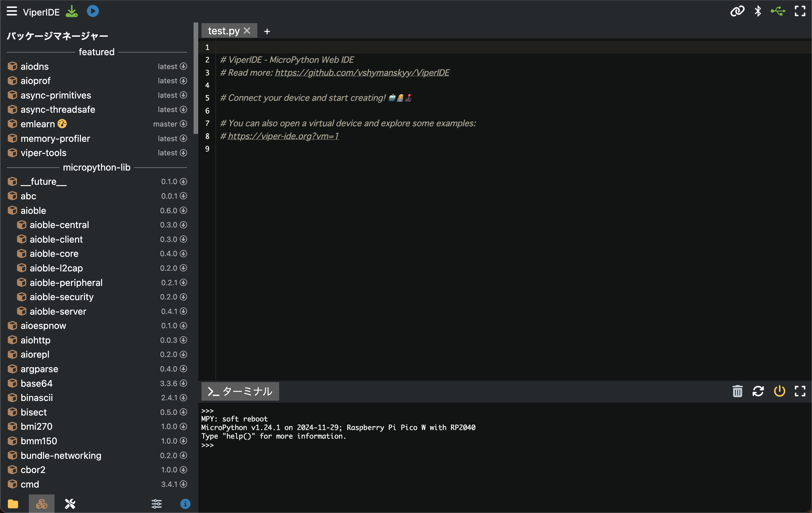Click the WebREPL link connection icon
This screenshot has width=812, height=513.
pos(737,12)
